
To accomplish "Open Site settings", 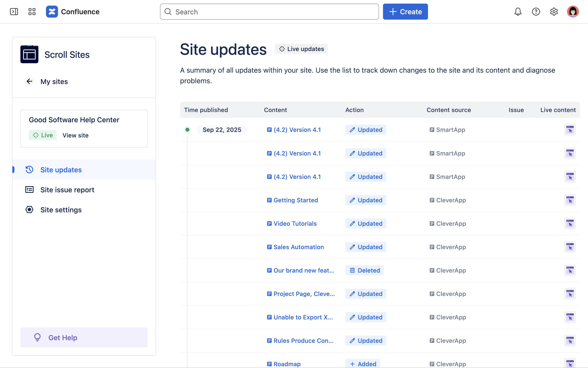I will pyautogui.click(x=61, y=210).
